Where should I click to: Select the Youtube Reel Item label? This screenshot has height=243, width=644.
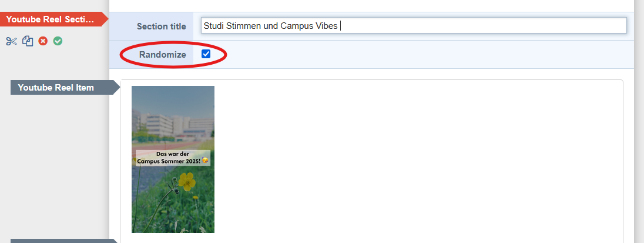pyautogui.click(x=56, y=88)
